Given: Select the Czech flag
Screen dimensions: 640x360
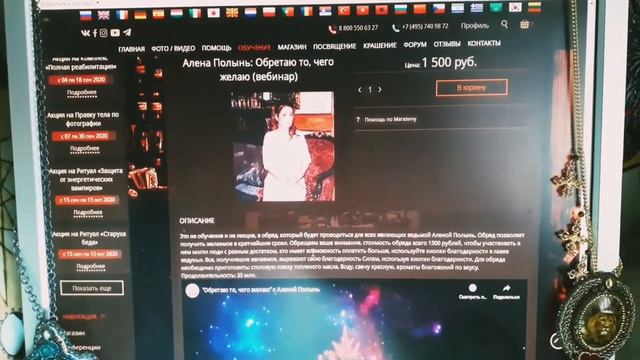Looking at the screenshot, I should tap(438, 8).
